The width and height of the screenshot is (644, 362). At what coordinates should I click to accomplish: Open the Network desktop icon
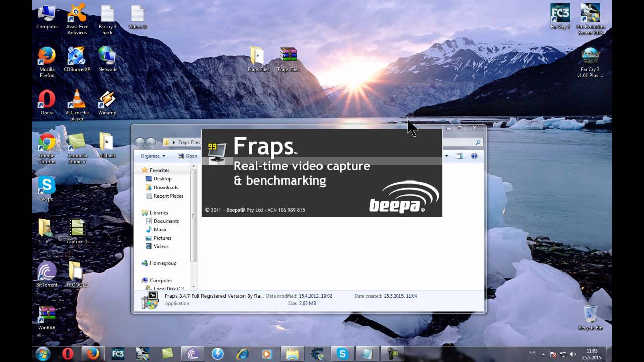click(x=107, y=60)
